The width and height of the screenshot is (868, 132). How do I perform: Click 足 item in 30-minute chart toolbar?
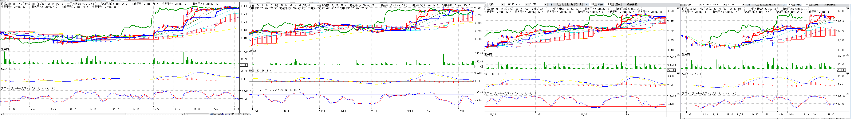[x=551, y=4]
